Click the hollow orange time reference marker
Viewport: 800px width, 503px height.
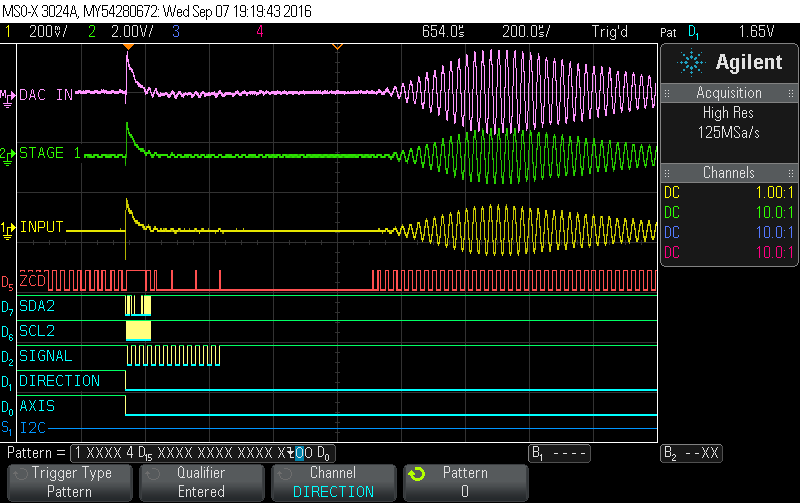(337, 48)
